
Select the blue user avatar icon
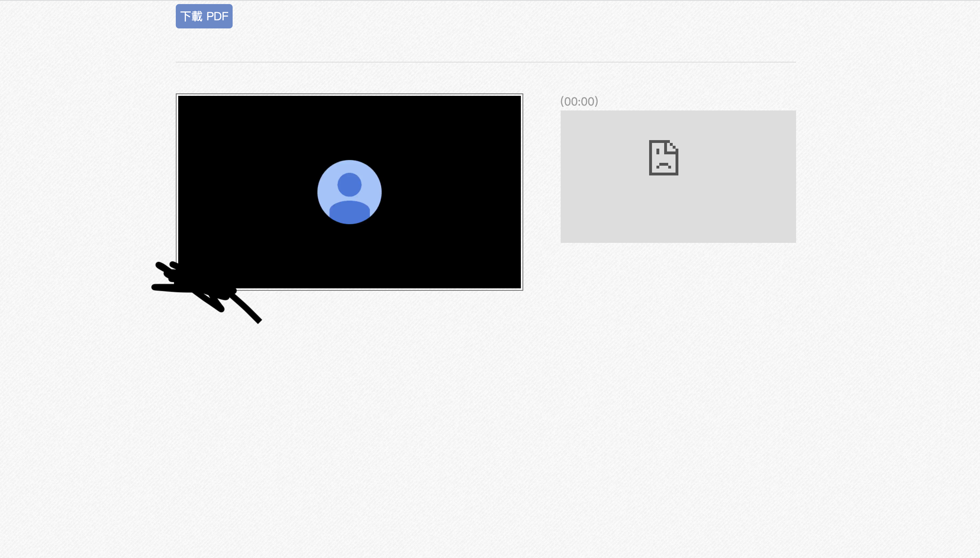tap(349, 192)
